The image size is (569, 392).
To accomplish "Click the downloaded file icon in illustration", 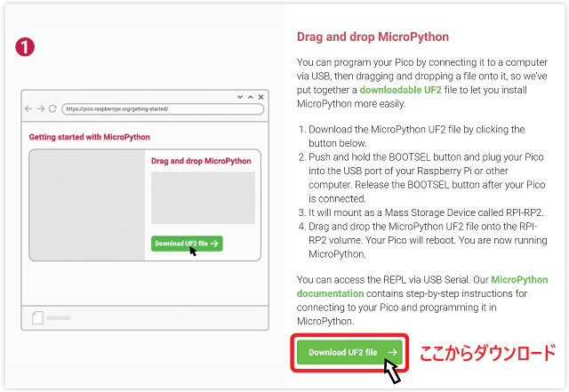I will point(37,317).
